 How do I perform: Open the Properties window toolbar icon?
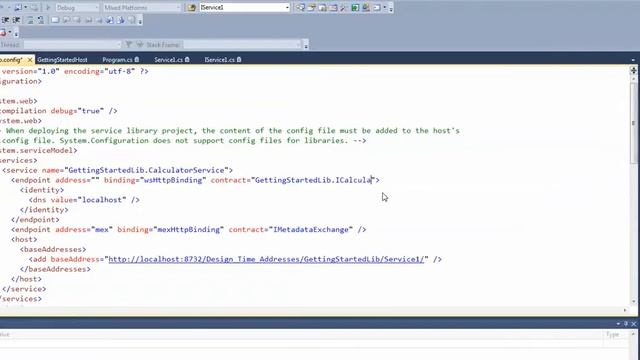(x=311, y=7)
